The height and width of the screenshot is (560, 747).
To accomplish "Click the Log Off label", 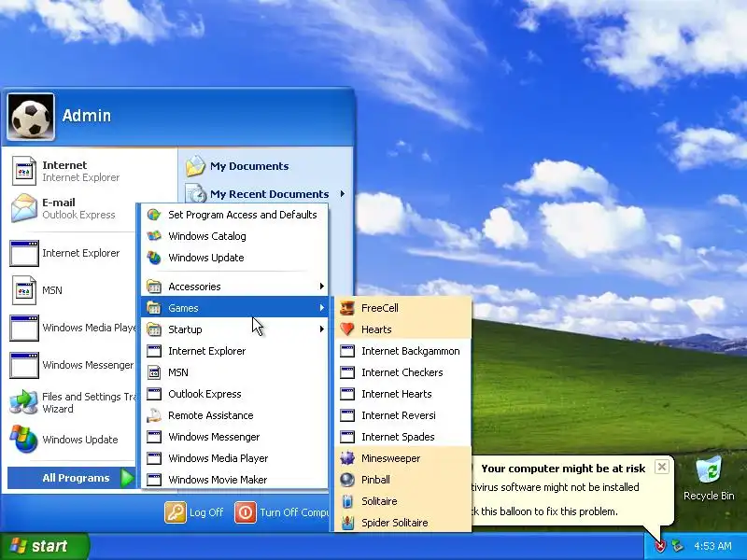I will point(206,512).
